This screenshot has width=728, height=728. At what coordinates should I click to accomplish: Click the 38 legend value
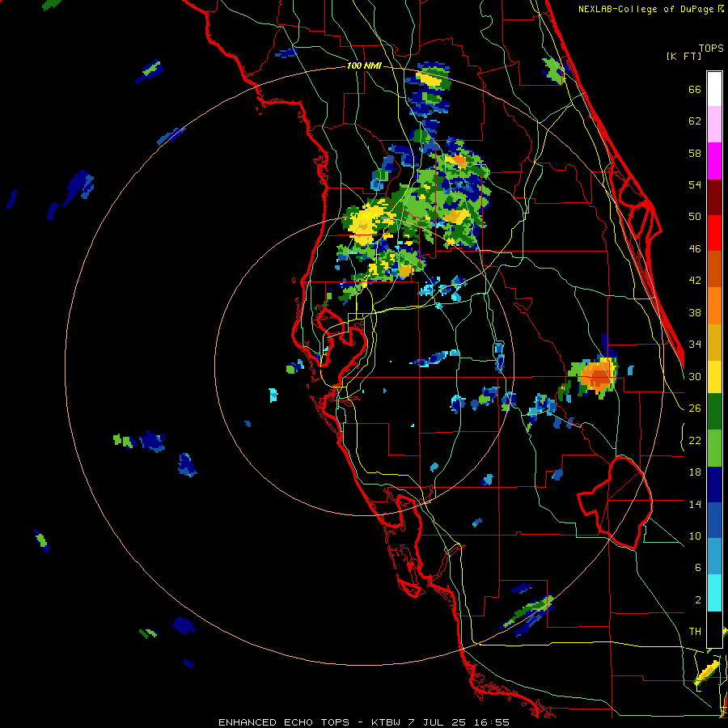point(695,312)
